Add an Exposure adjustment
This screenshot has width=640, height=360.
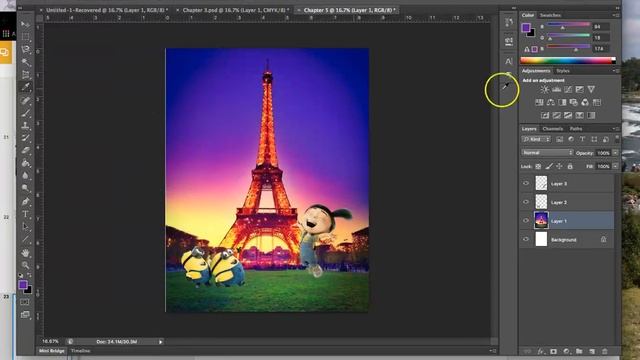pos(579,89)
